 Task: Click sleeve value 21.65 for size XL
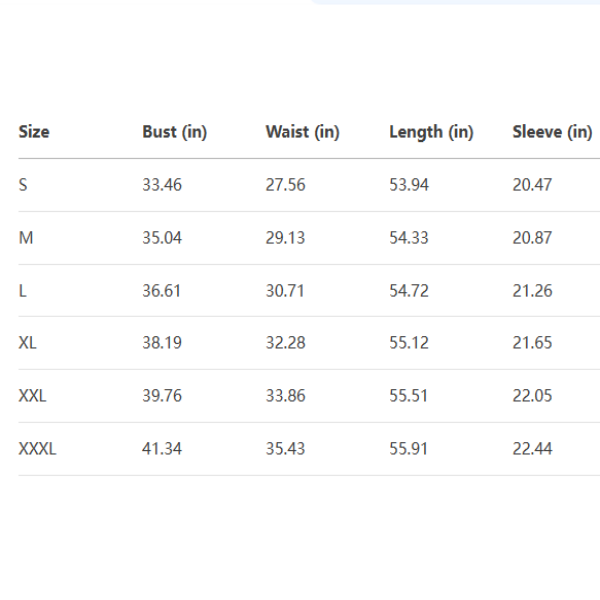tap(532, 343)
